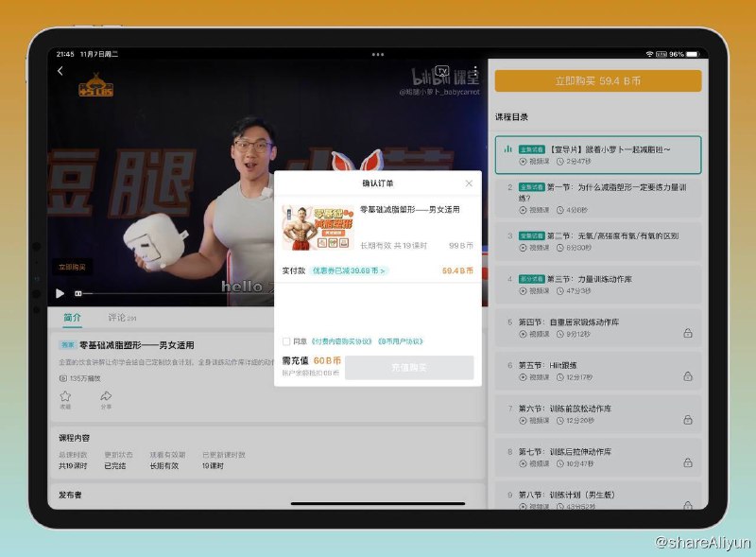Close the 确认订单 order dialog

469,183
